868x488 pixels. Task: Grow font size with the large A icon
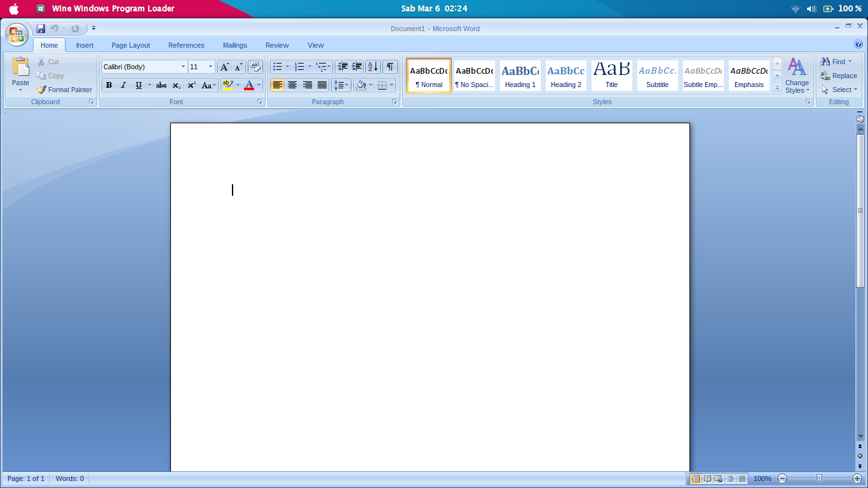tap(224, 67)
